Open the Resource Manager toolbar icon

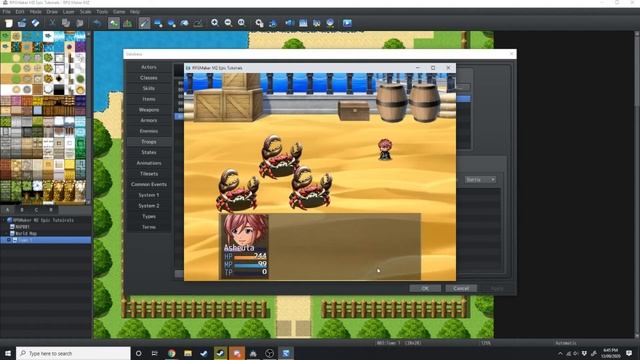(316, 23)
